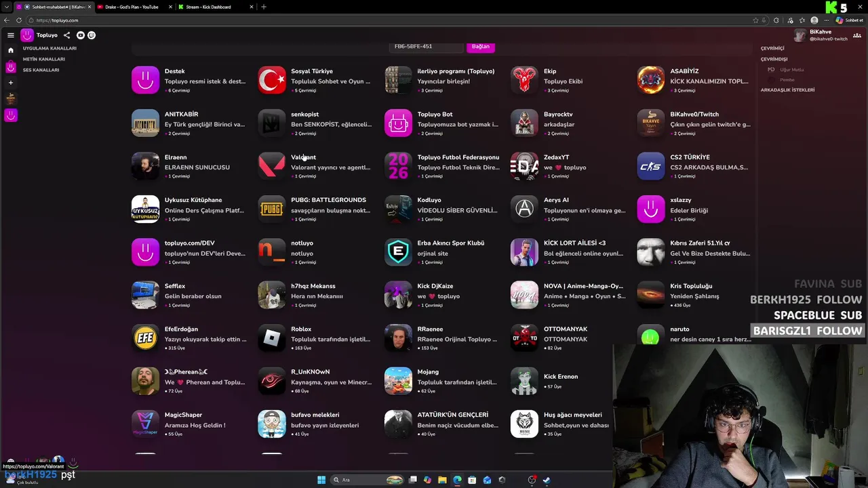Viewport: 868px width, 488px height.
Task: Open the browser profile avatar icon
Action: [x=814, y=20]
